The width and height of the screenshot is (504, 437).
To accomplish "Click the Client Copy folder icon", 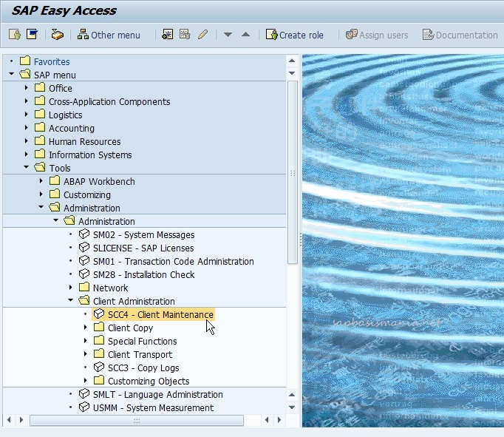I will pos(99,327).
